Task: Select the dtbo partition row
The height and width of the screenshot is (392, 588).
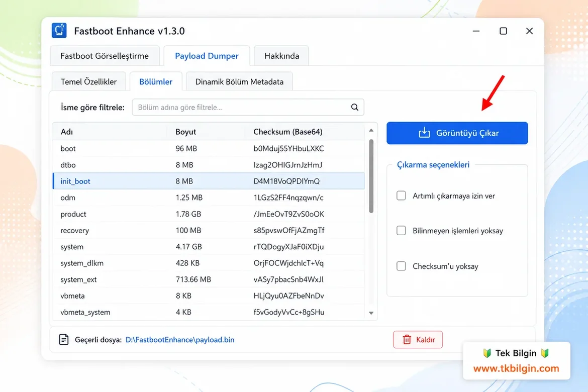Action: (209, 165)
